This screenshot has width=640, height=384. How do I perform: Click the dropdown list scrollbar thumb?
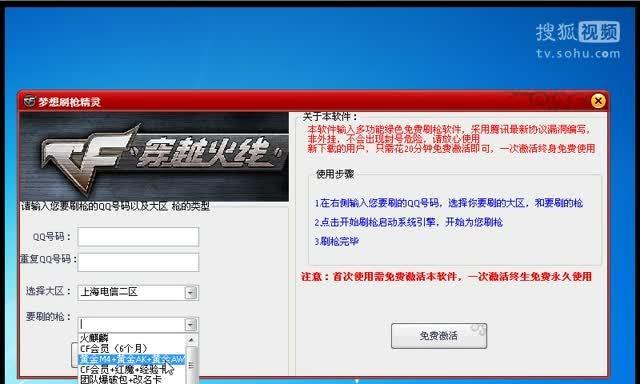click(191, 364)
